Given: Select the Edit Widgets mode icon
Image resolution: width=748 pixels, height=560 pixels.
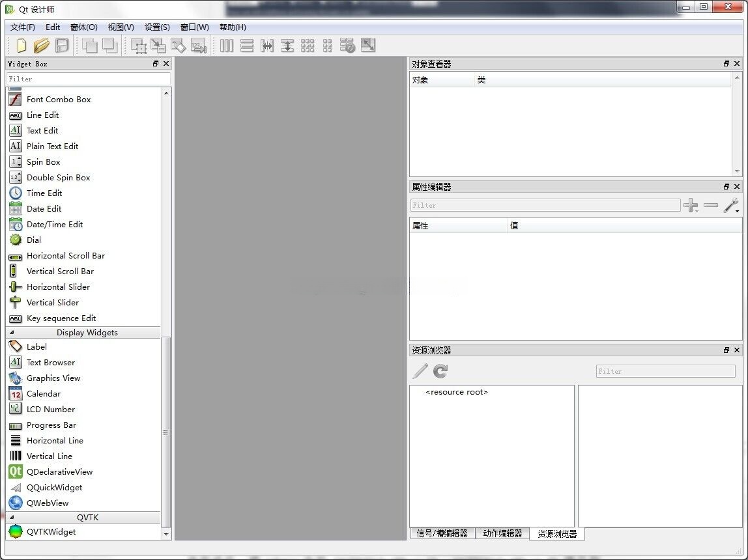Looking at the screenshot, I should [x=138, y=46].
